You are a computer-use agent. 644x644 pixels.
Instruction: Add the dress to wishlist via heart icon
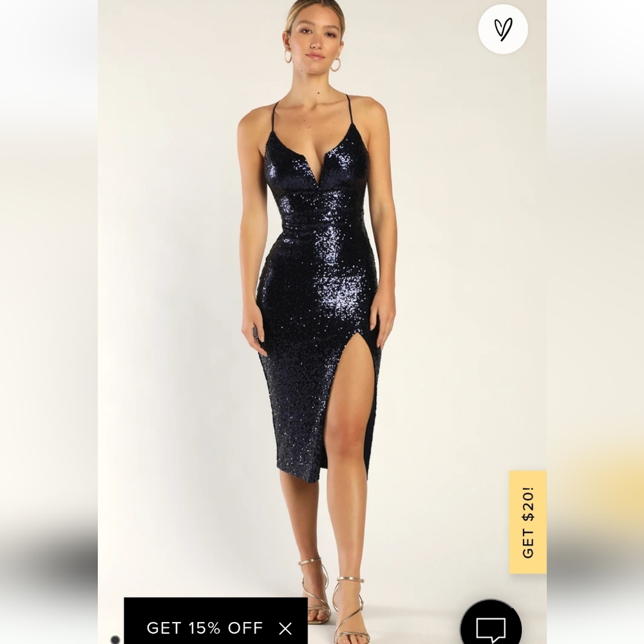(503, 29)
